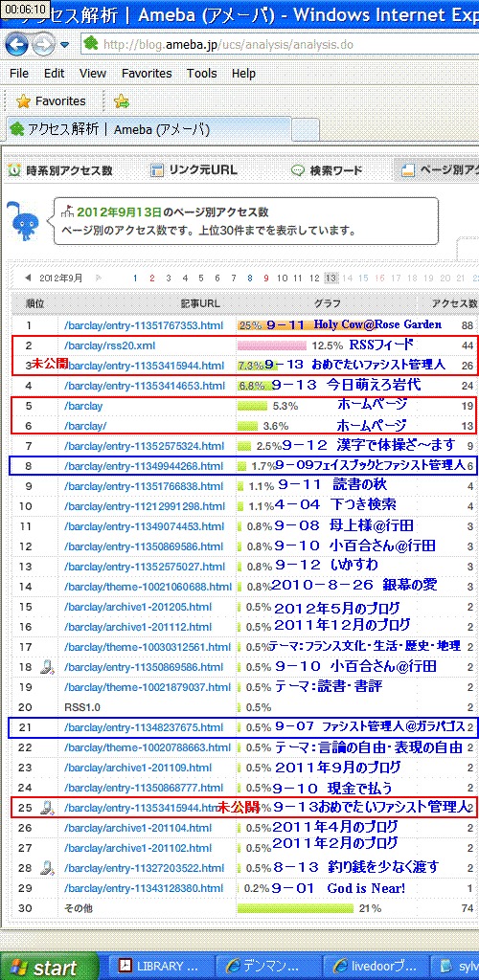Select highlighted day 13 in date row
479x980 pixels.
tap(331, 278)
